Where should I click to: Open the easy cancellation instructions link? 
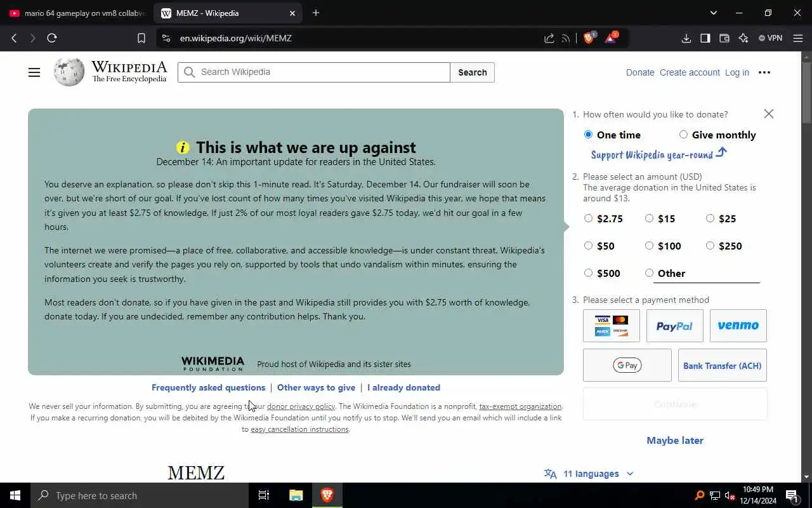pos(299,429)
